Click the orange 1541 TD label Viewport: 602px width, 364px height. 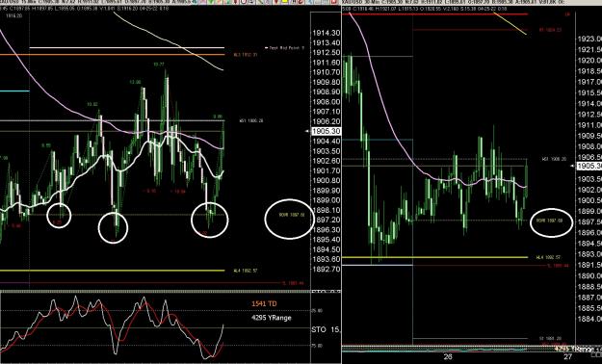[x=264, y=303]
